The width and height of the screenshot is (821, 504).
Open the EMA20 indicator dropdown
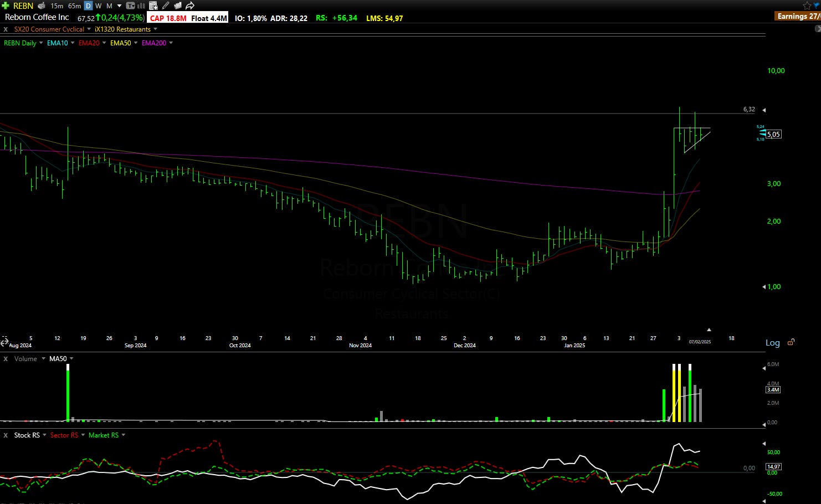point(104,43)
